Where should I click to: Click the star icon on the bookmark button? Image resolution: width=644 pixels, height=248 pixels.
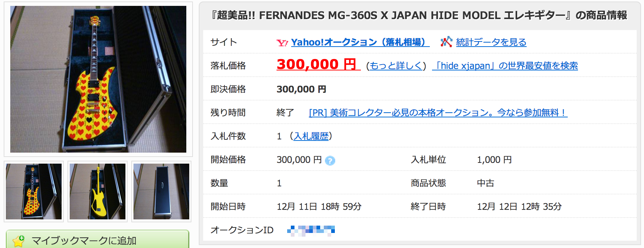(x=18, y=241)
